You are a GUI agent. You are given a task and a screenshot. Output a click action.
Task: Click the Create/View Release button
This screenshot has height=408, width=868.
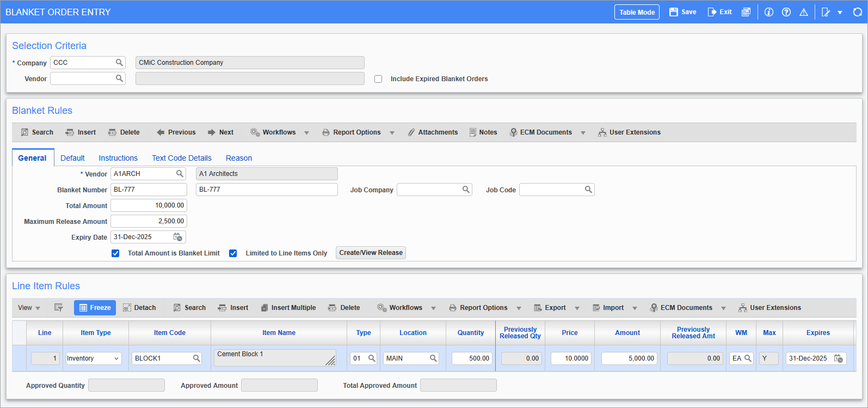click(x=371, y=253)
